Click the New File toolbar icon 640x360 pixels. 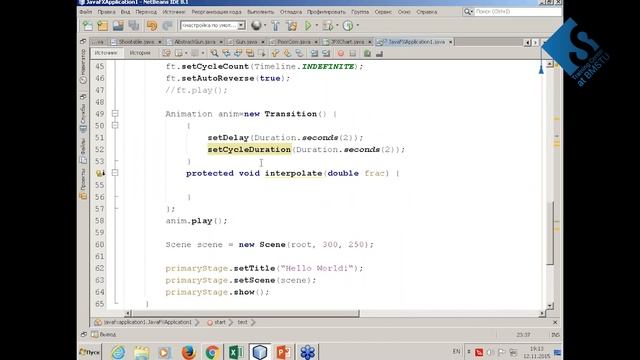87,26
